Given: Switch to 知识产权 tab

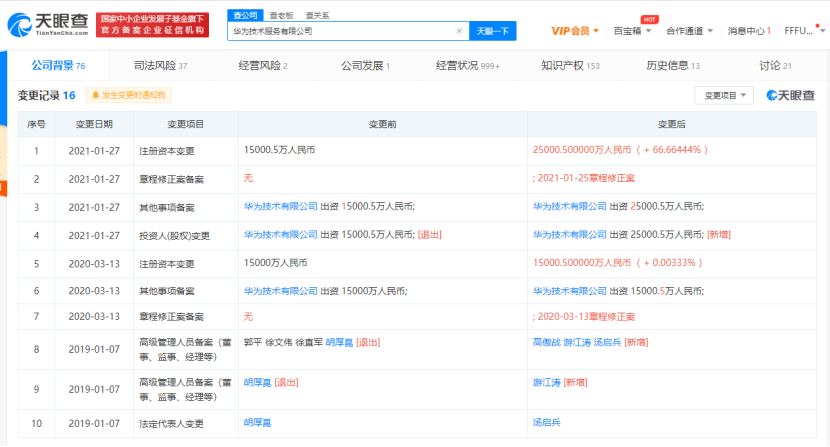Looking at the screenshot, I should point(570,66).
